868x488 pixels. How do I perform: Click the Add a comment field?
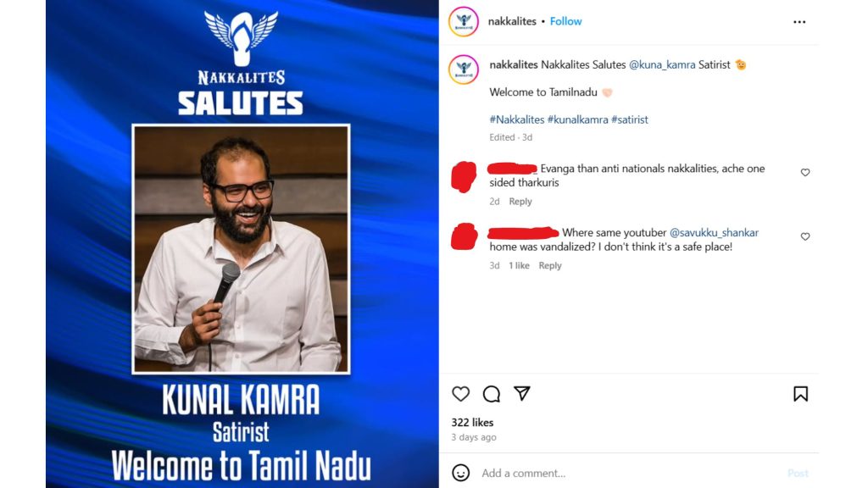tap(631, 473)
